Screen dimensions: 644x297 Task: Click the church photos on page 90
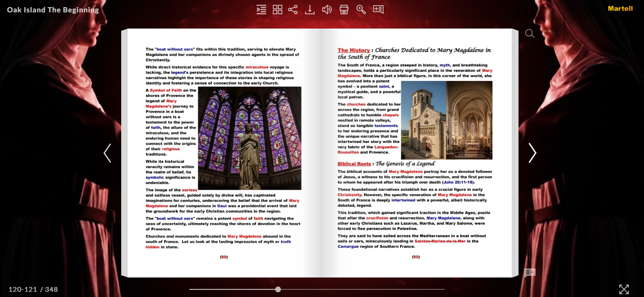[447, 120]
